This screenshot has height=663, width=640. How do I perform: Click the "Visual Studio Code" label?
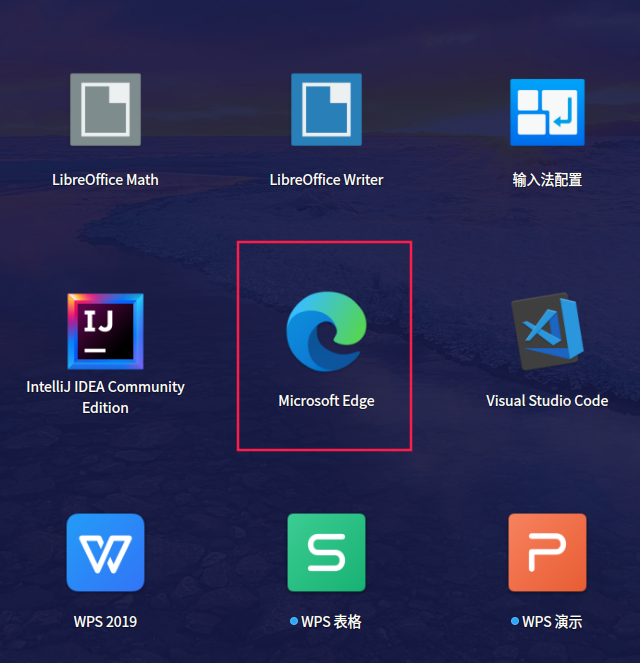(x=547, y=401)
